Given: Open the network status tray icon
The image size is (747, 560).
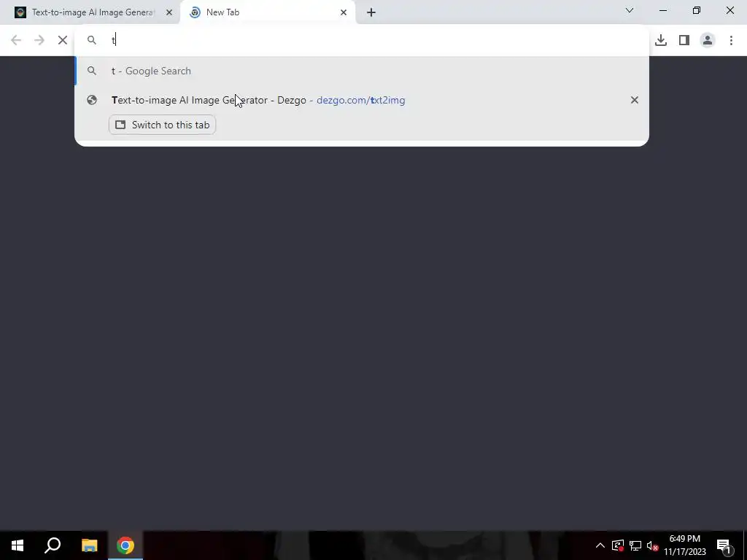Looking at the screenshot, I should [x=635, y=545].
